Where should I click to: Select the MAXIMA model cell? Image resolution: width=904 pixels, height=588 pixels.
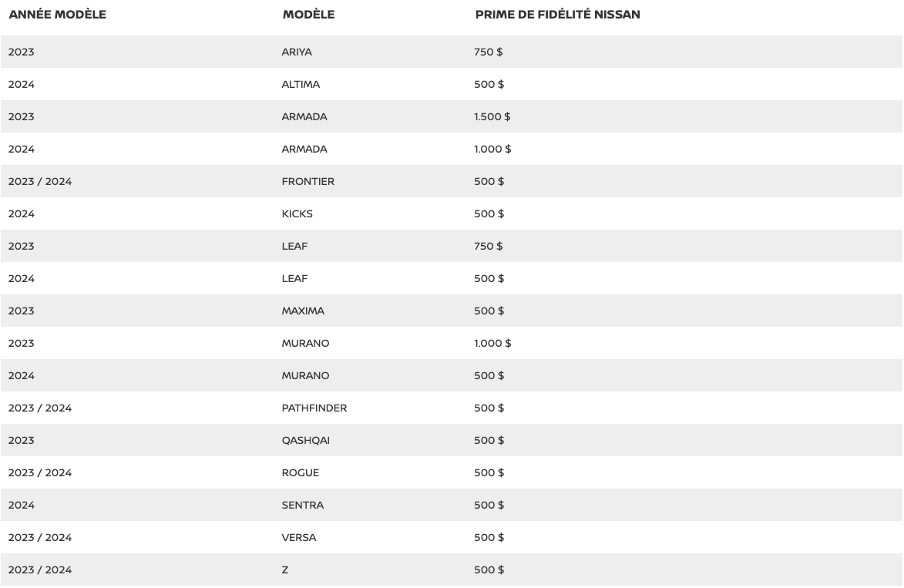(x=303, y=311)
